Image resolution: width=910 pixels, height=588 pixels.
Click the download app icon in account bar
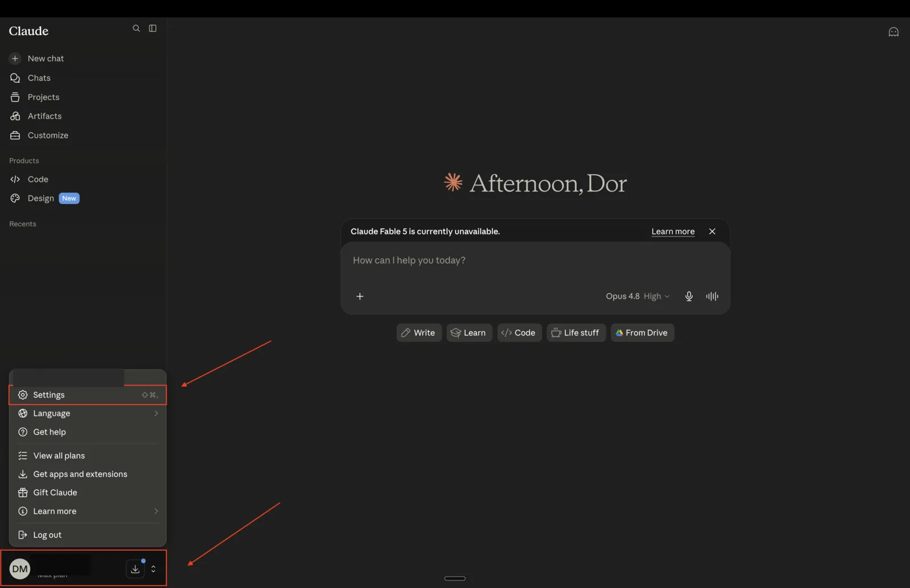click(135, 569)
